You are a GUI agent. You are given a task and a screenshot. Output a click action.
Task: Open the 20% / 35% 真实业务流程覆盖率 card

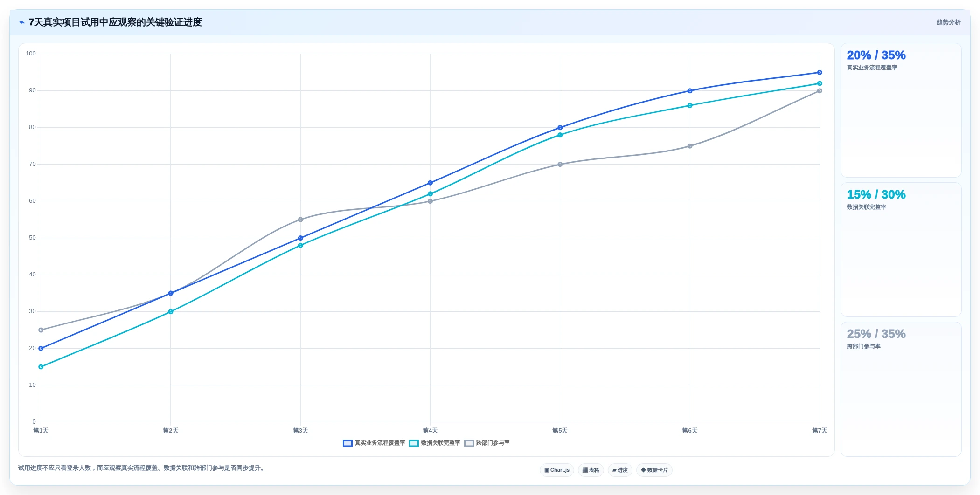coord(901,110)
